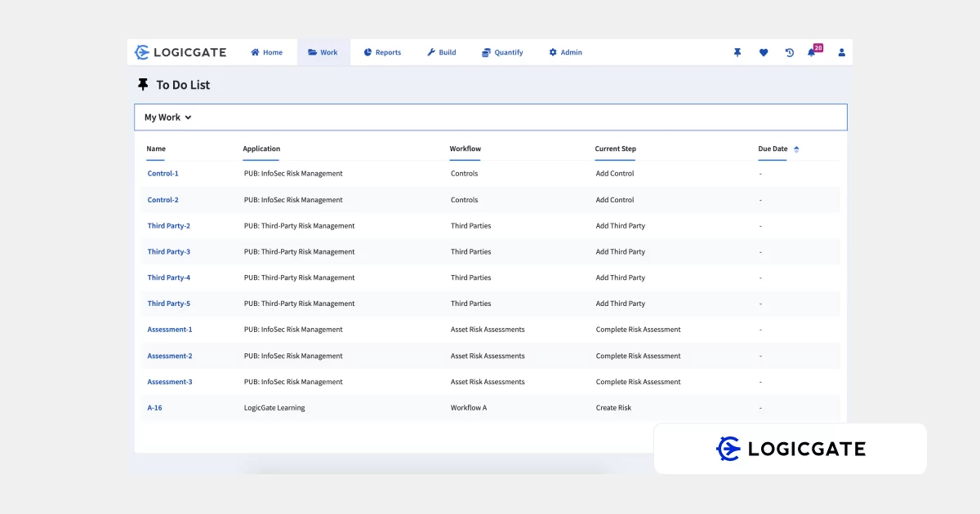980x514 pixels.
Task: Sort by Current Step column header
Action: click(616, 148)
